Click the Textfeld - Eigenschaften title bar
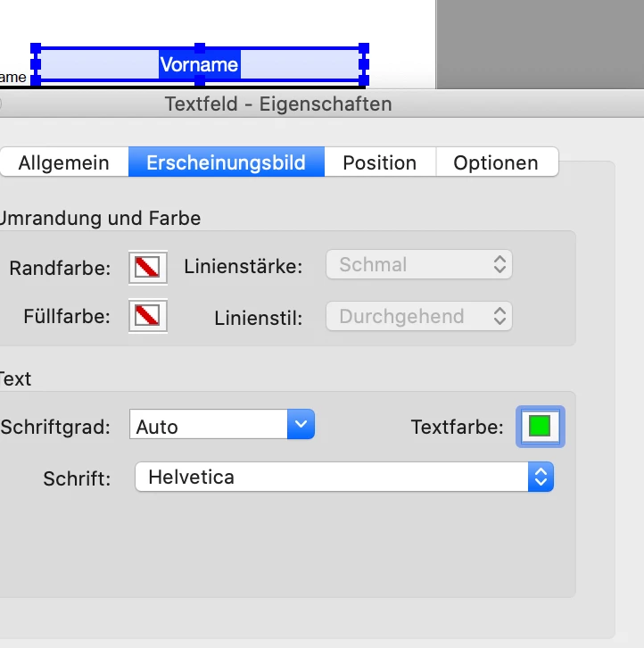The image size is (644, 648). (278, 104)
